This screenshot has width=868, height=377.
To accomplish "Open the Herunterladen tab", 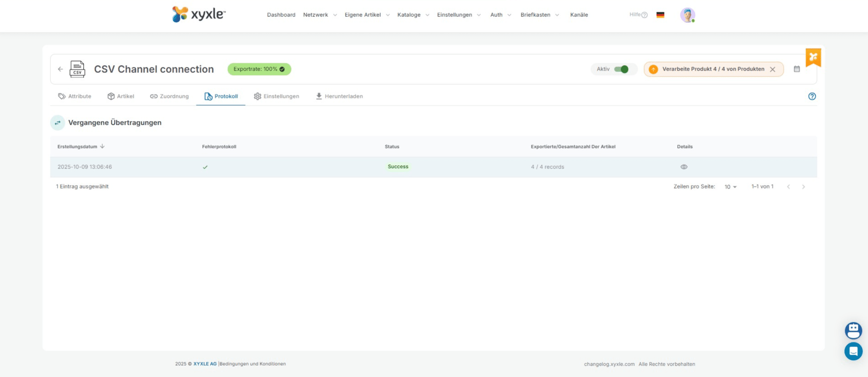I will pos(339,97).
